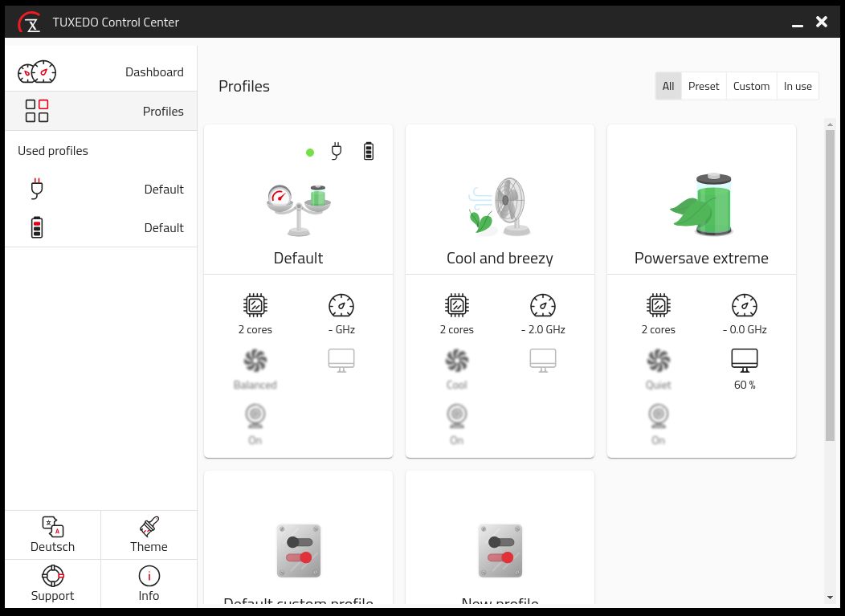Click the scroll down arrow in profiles list
Screen dimensions: 845x616
(x=830, y=598)
